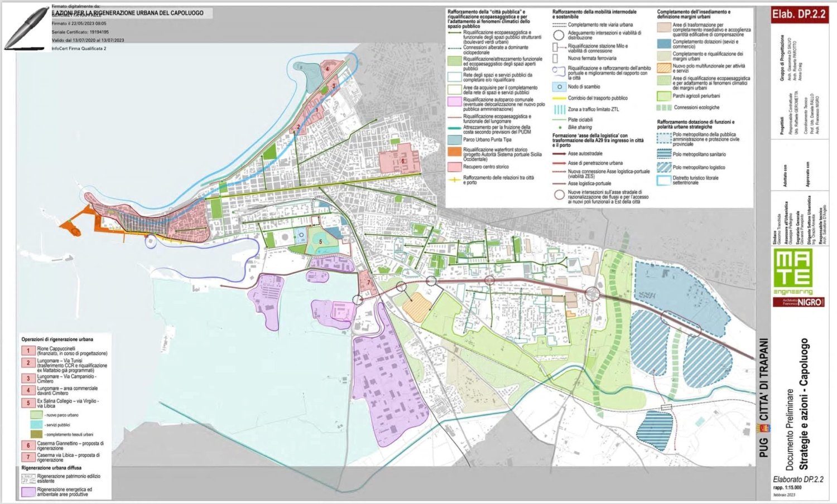Image resolution: width=837 pixels, height=504 pixels.
Task: Click legend box number 6 Caserma Giannettino
Action: 28,445
